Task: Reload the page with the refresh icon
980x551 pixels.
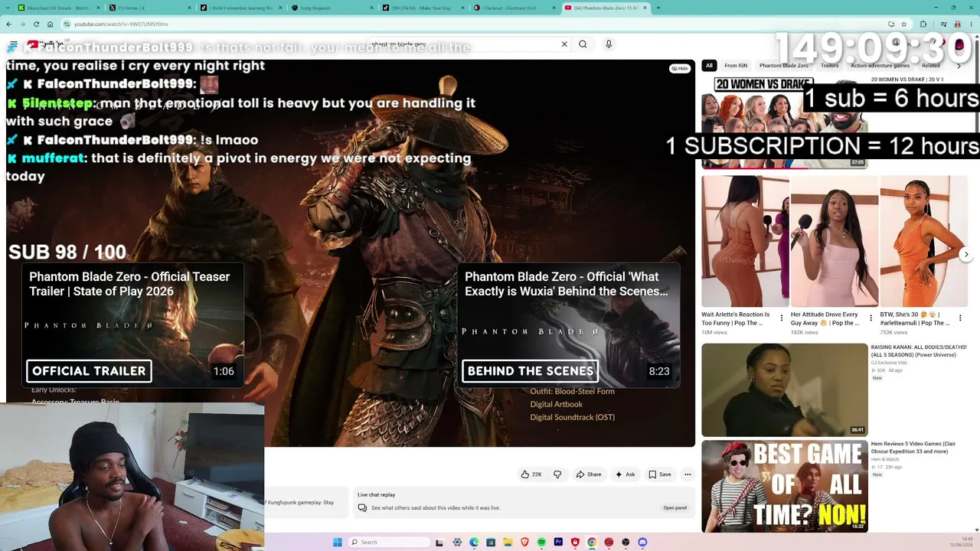Action: point(35,24)
